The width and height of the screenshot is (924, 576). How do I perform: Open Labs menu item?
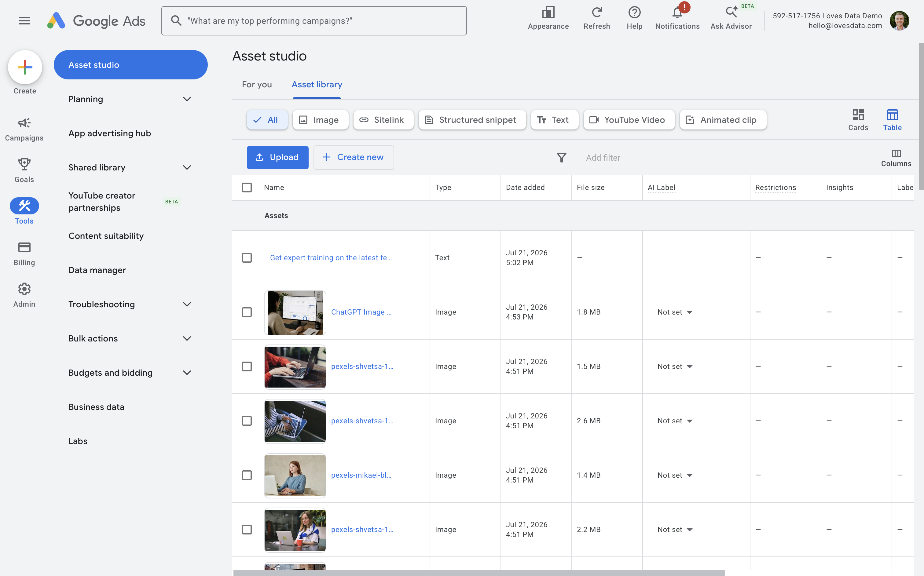coord(78,441)
